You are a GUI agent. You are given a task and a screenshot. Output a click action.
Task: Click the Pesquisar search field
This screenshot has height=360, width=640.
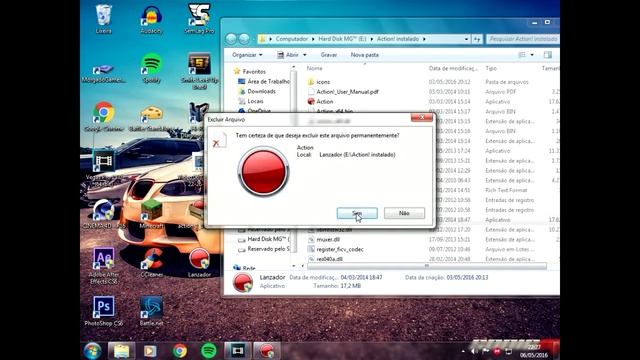523,39
